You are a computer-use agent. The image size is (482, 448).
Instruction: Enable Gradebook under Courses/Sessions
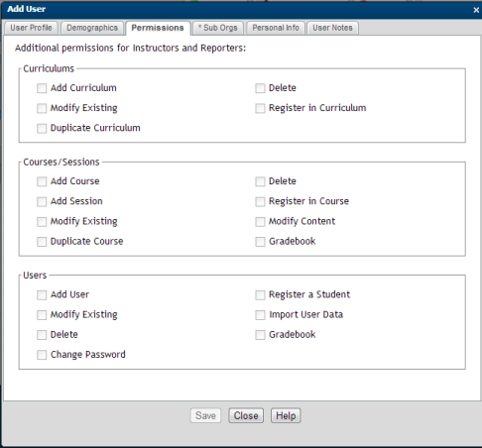(260, 242)
